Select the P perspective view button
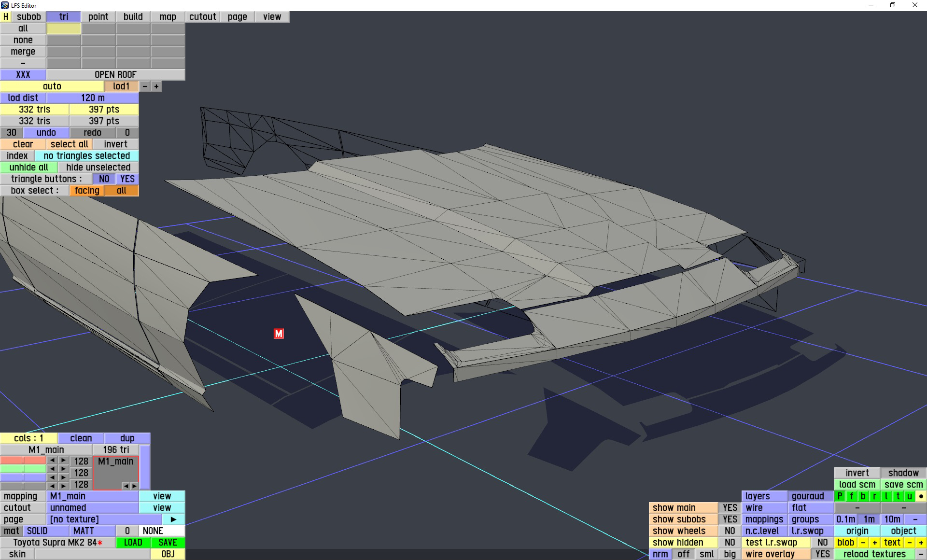 840,496
